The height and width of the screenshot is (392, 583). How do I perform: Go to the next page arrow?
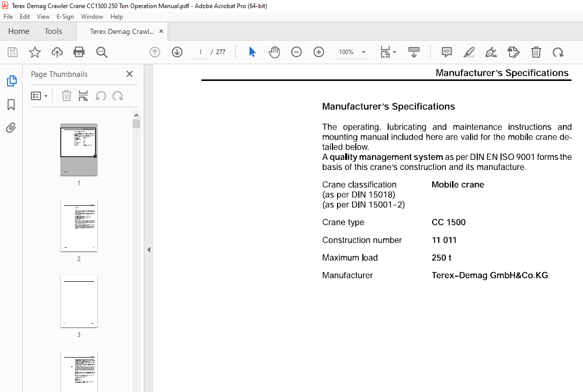coord(177,52)
